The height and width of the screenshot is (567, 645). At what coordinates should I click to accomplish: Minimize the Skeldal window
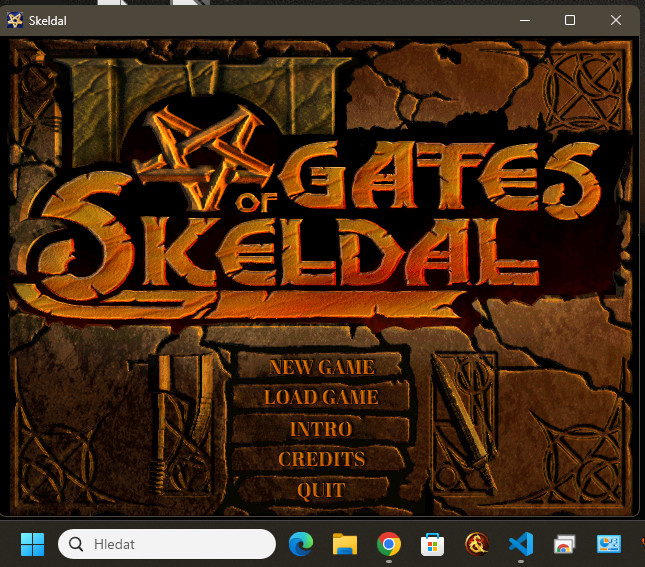tap(525, 20)
